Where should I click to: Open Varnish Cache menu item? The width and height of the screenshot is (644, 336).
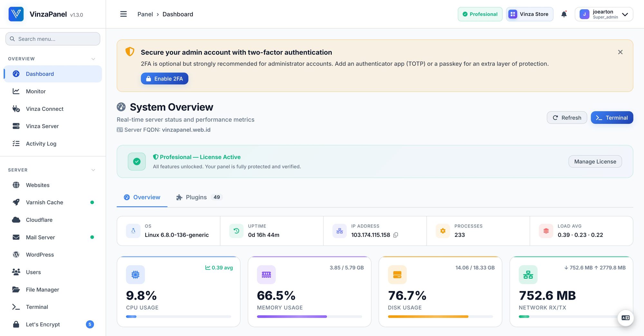(53, 202)
